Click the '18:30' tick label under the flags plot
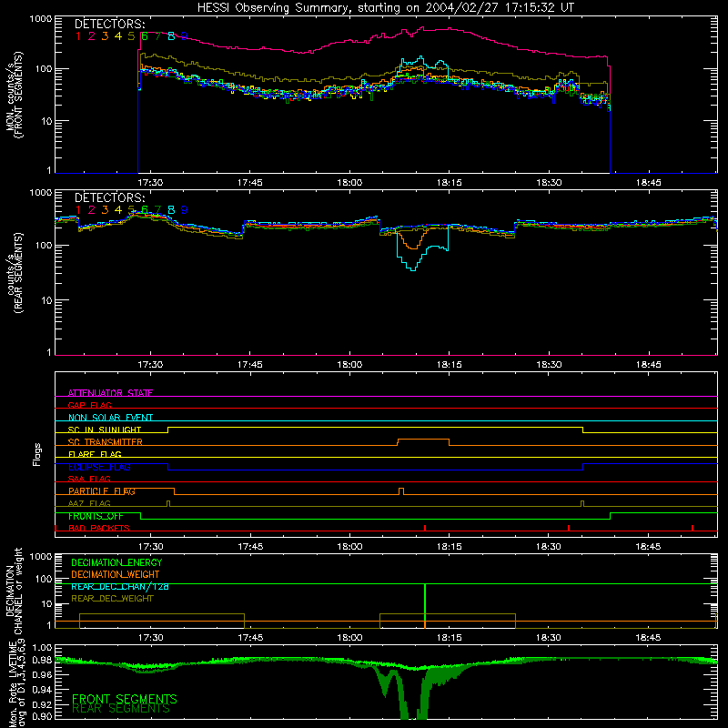 point(549,547)
